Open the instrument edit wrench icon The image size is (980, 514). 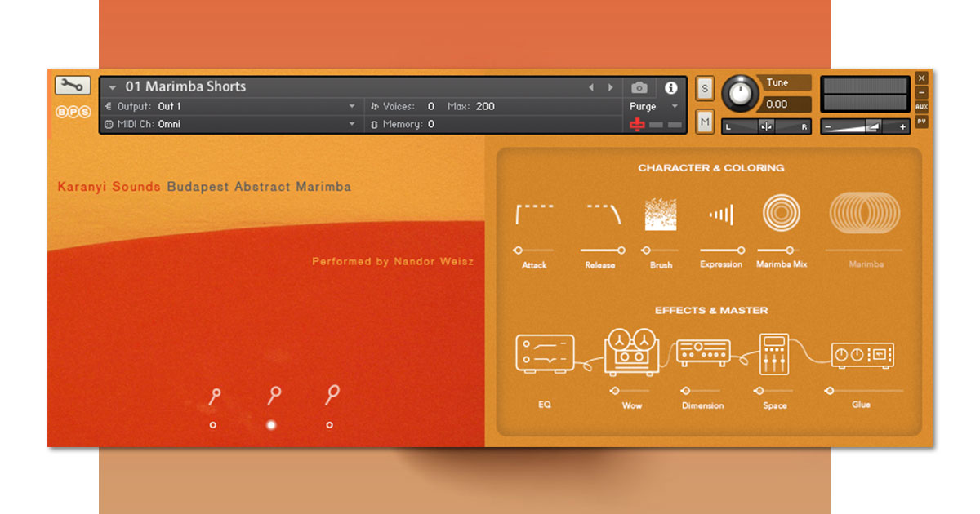pos(72,84)
